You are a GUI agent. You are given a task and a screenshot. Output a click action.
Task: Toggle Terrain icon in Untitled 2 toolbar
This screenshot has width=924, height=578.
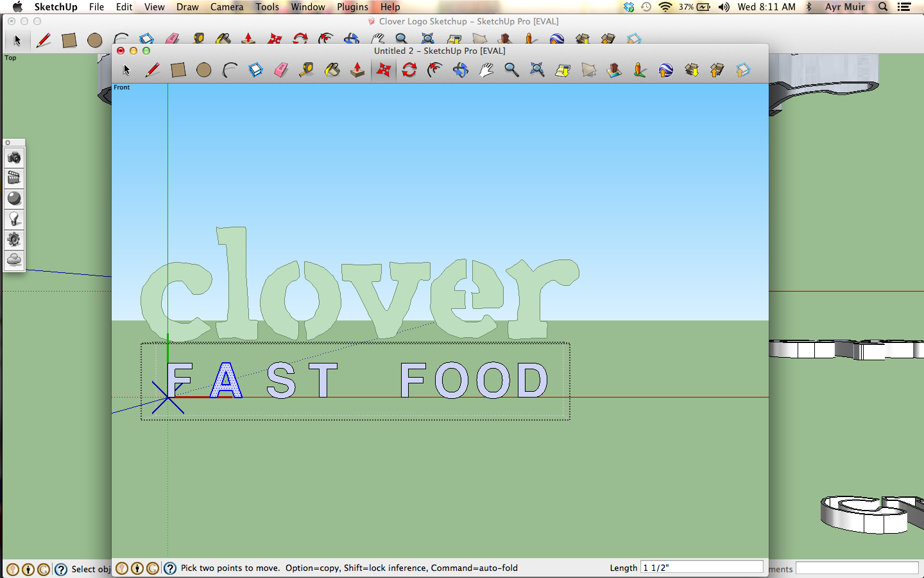click(x=588, y=70)
